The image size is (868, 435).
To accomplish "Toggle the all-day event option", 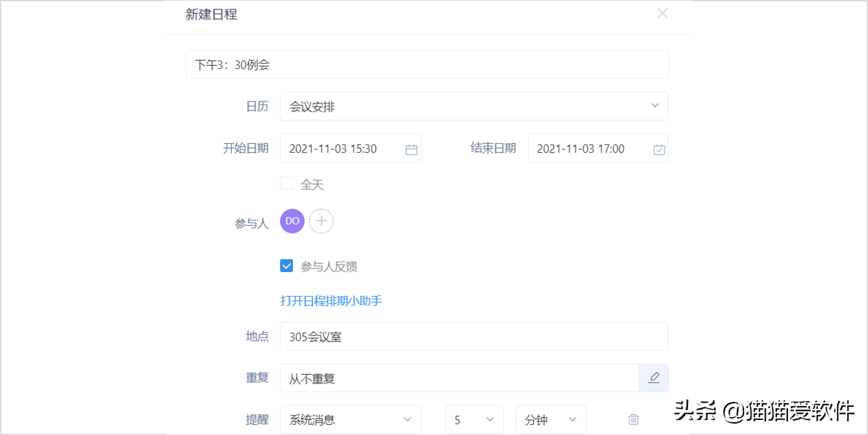I will click(x=286, y=183).
